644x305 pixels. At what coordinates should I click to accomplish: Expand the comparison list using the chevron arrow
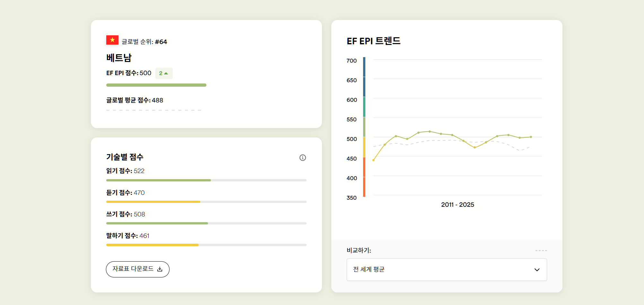(537, 270)
